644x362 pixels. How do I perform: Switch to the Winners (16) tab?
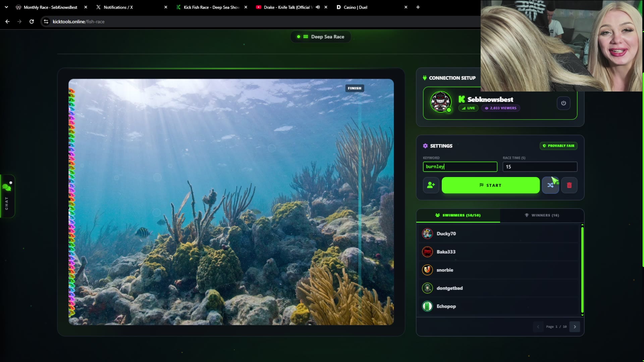point(542,215)
